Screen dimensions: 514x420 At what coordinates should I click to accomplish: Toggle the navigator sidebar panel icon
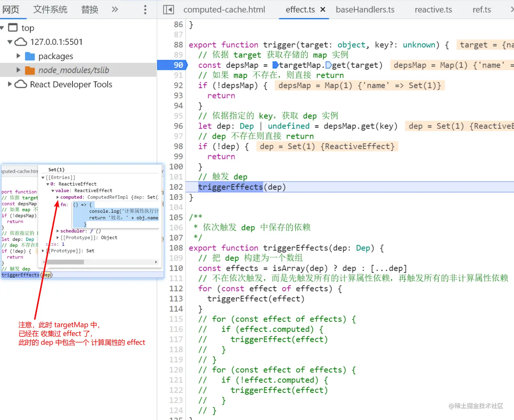(168, 10)
